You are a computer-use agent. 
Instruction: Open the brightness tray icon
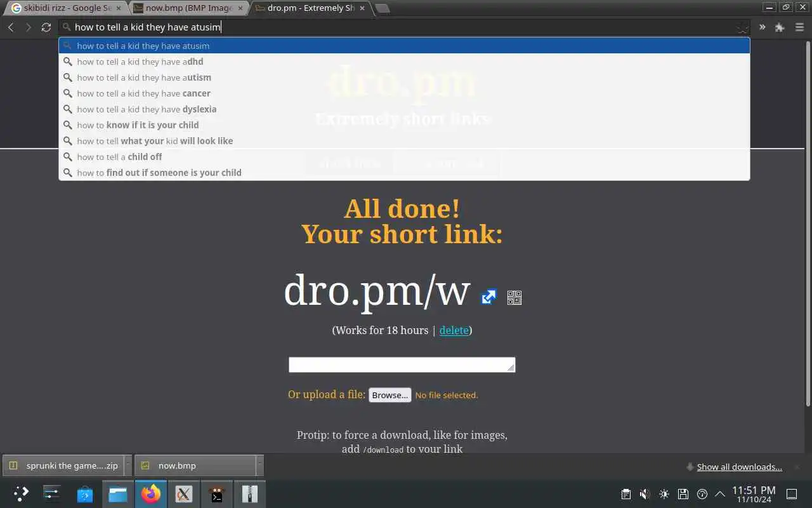[x=664, y=494]
